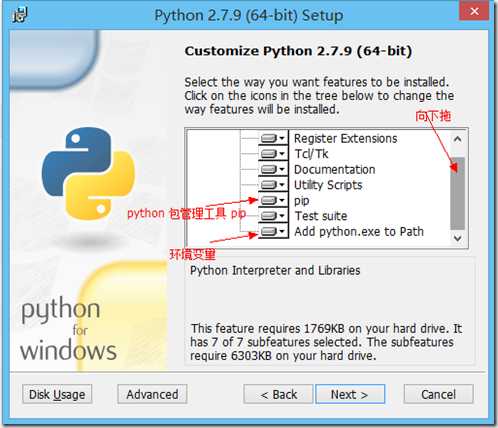Open the Documentation feature install dropdown
Image resolution: width=498 pixels, height=428 pixels.
click(x=273, y=169)
